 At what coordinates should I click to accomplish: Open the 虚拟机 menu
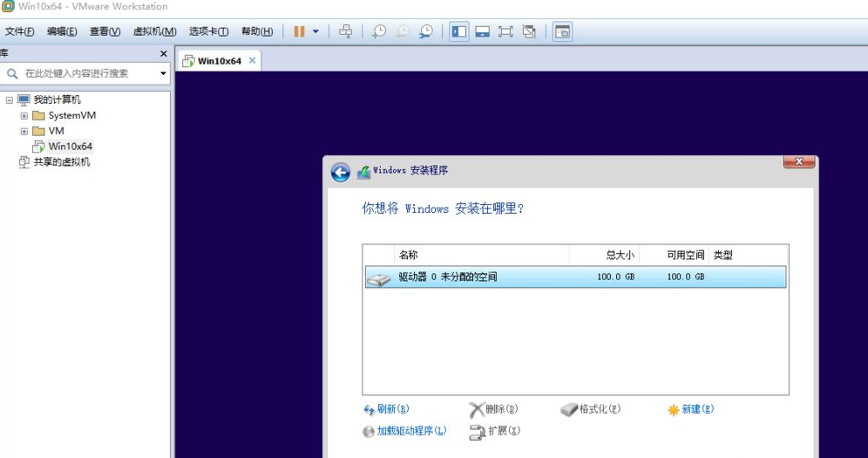154,31
